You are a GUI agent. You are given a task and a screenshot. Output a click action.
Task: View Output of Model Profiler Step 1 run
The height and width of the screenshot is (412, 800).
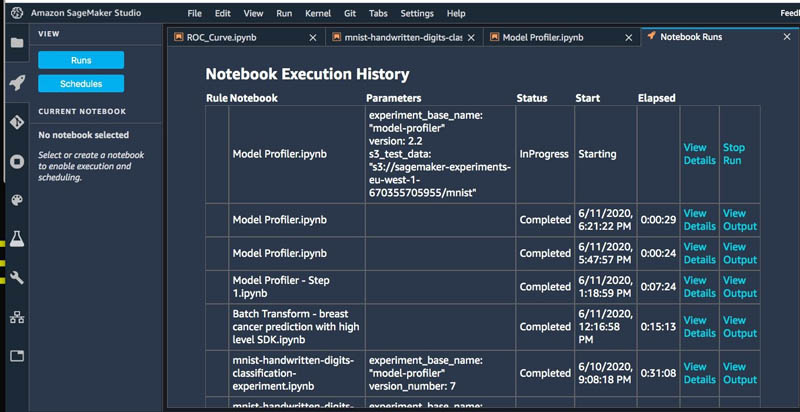tap(740, 287)
